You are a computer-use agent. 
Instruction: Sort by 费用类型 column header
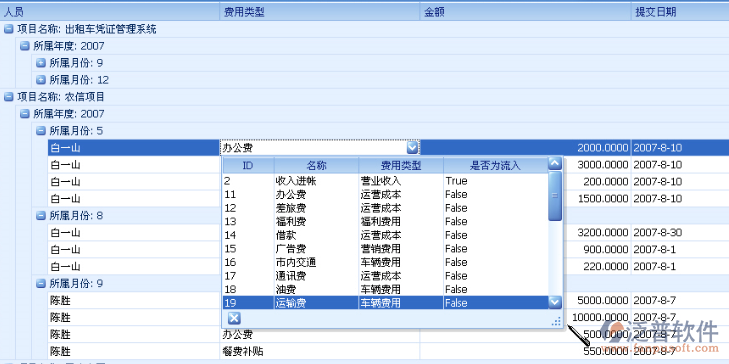pyautogui.click(x=319, y=12)
